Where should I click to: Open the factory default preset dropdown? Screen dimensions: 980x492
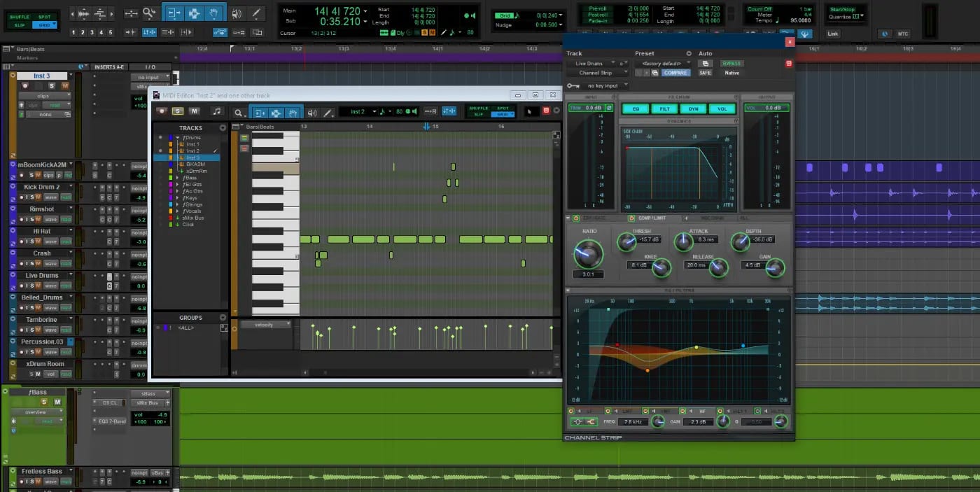click(662, 63)
